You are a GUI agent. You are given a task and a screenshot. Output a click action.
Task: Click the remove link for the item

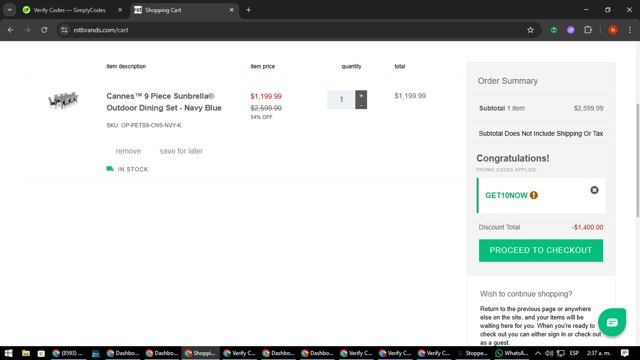(128, 151)
